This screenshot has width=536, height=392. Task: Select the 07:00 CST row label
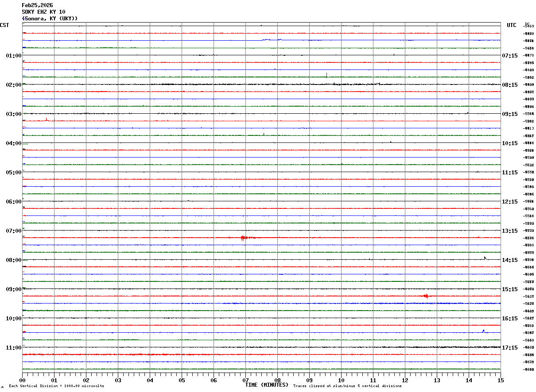coord(14,231)
